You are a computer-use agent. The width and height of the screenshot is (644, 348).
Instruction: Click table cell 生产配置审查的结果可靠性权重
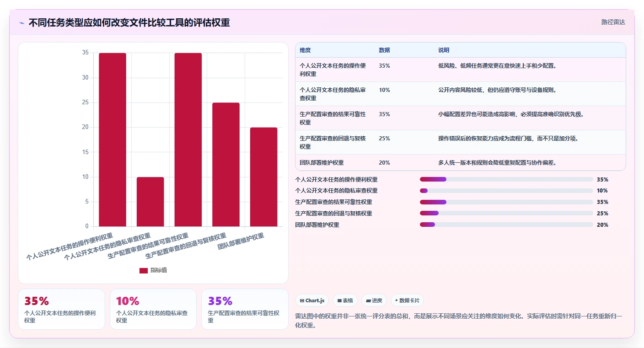click(335, 118)
